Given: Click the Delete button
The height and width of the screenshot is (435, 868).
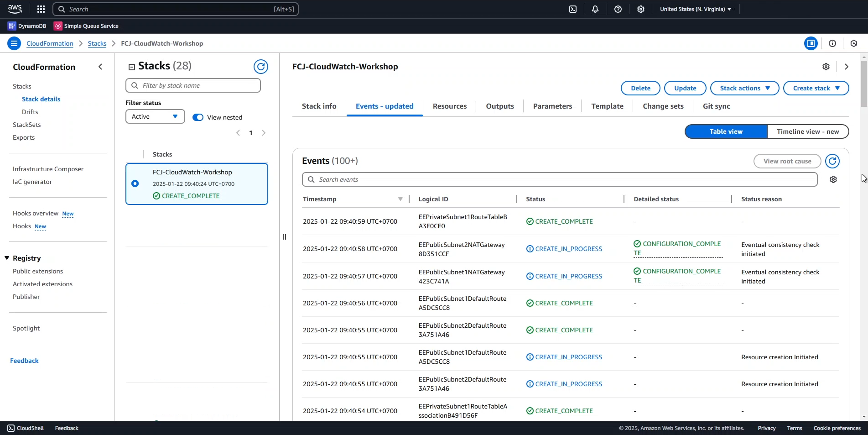Looking at the screenshot, I should tap(640, 88).
